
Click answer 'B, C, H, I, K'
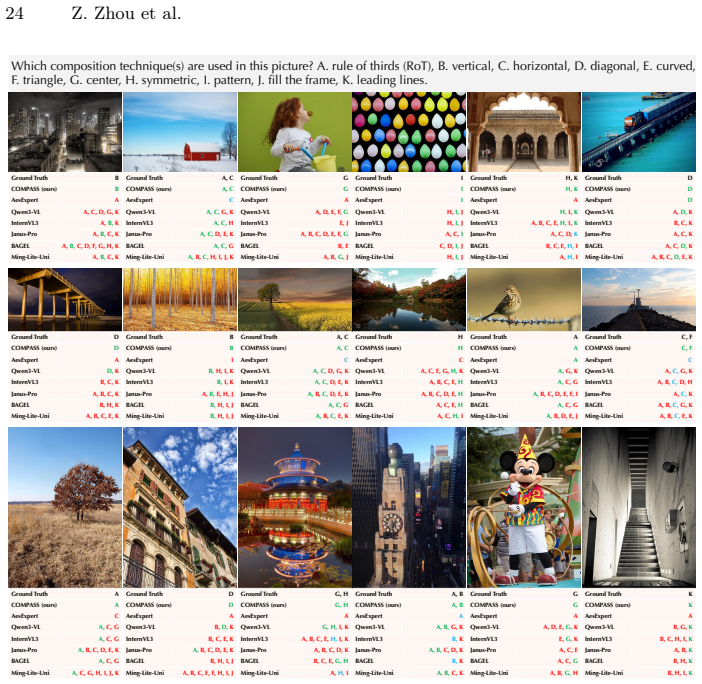676,639
